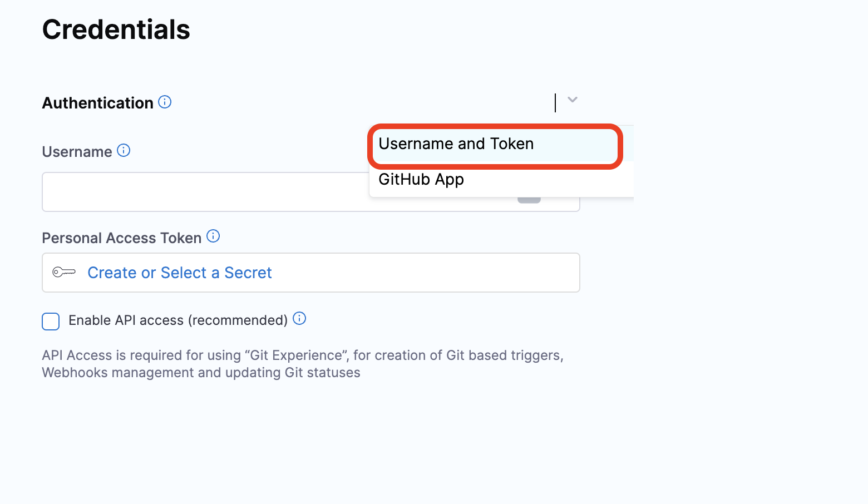
Task: Click the 'Username' label text
Action: [x=77, y=152]
